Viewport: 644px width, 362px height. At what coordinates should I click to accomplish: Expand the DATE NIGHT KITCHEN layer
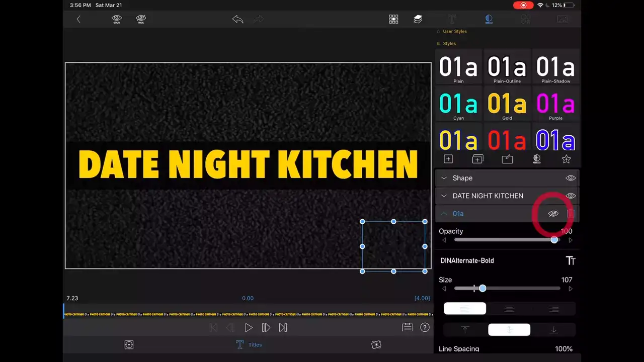tap(444, 196)
